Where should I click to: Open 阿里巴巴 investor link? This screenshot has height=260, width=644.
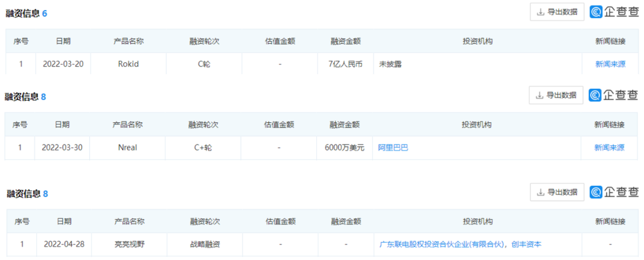[x=393, y=147]
